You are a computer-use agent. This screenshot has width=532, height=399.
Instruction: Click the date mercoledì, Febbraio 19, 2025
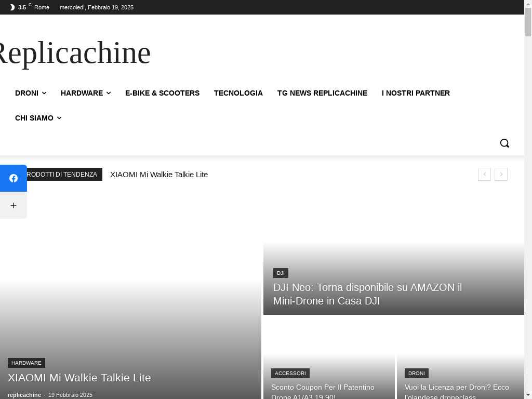[x=97, y=7]
